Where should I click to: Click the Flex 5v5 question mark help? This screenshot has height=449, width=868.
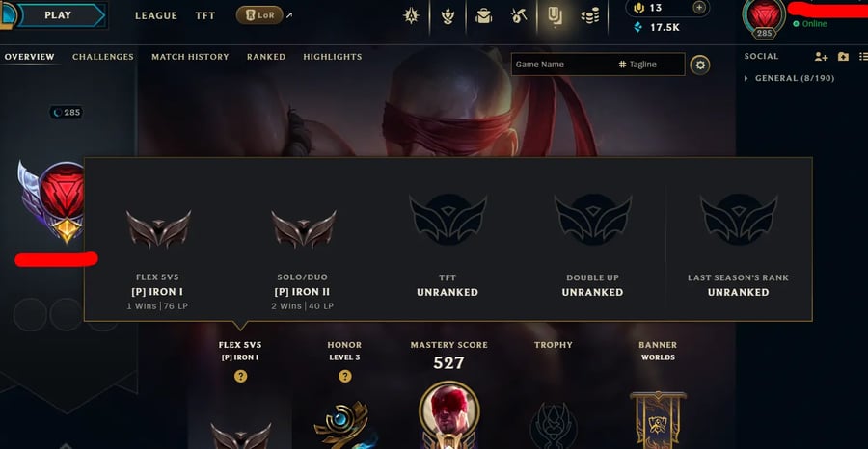click(240, 376)
